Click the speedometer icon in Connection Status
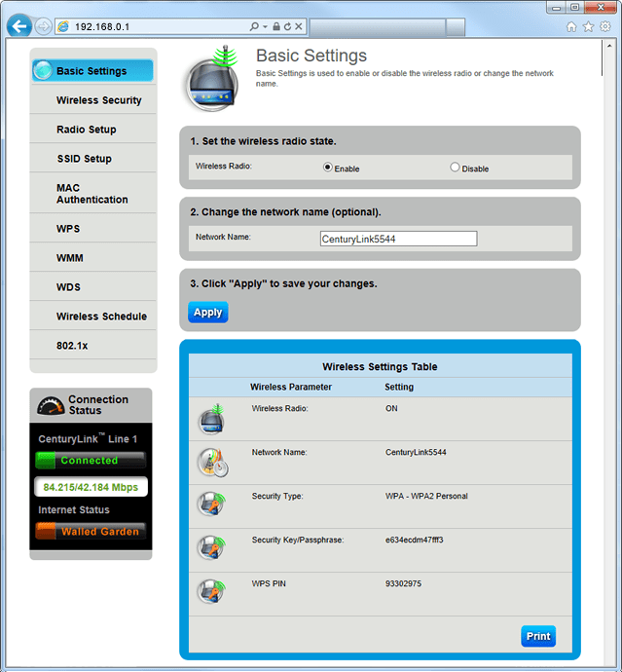 click(51, 405)
